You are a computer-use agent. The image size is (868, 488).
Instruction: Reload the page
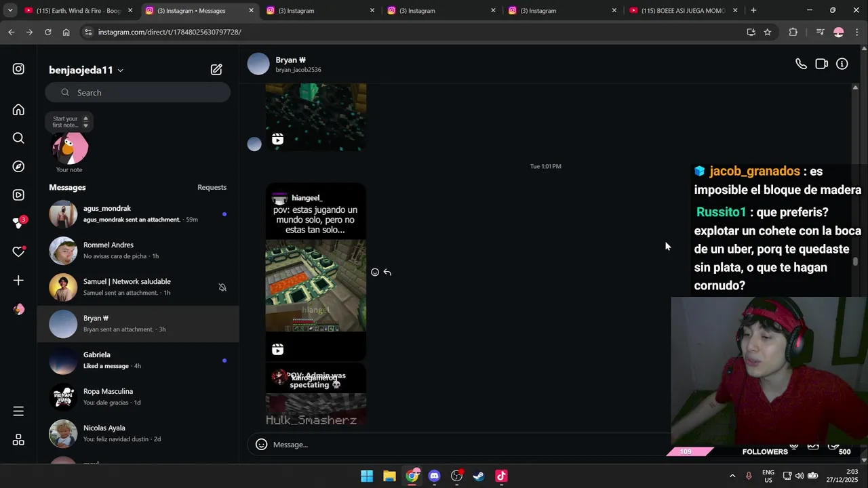tap(47, 32)
